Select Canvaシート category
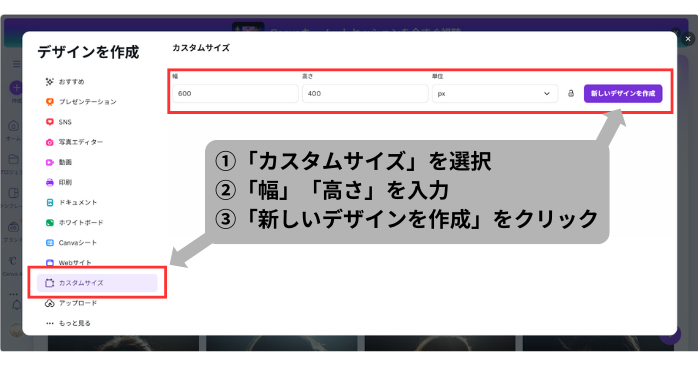Screen dimensions: 698x365 pos(97,243)
